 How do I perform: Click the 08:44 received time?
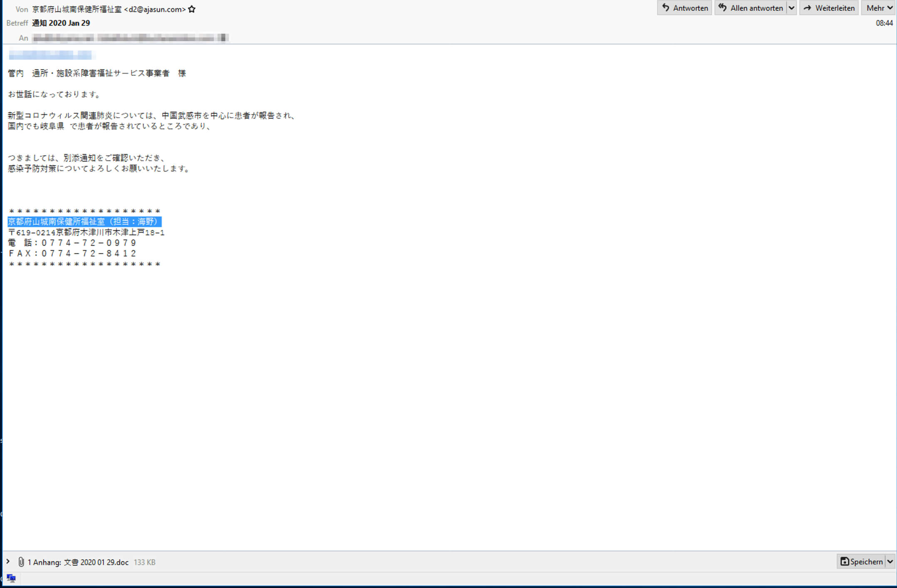[x=884, y=23]
